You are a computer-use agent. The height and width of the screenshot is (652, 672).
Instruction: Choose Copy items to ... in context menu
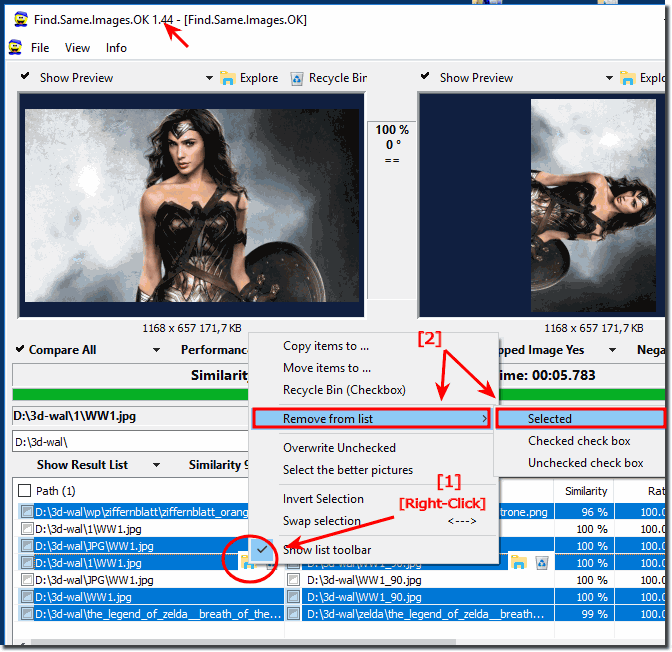click(326, 346)
